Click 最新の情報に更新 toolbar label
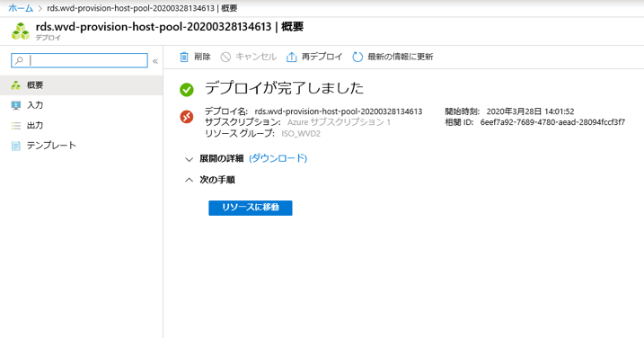The width and height of the screenshot is (644, 338). 401,57
